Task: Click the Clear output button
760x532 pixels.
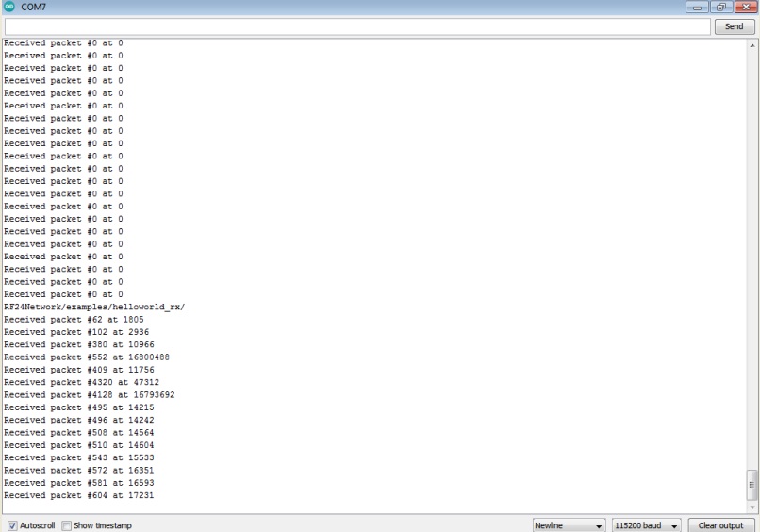Action: point(720,525)
